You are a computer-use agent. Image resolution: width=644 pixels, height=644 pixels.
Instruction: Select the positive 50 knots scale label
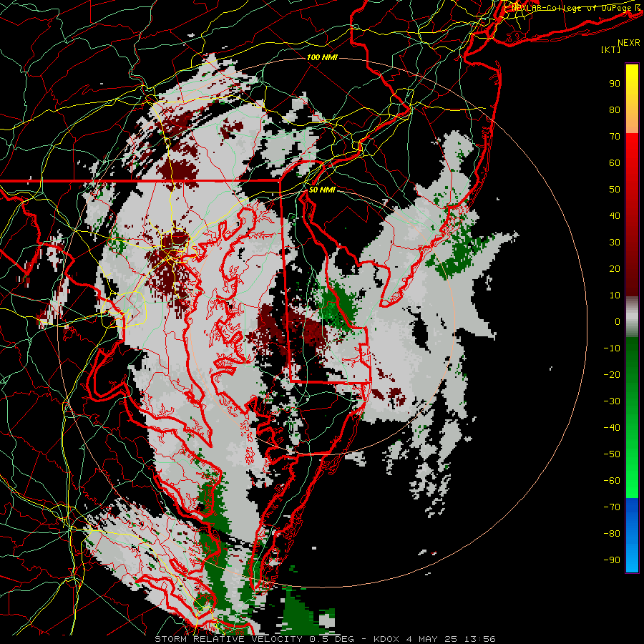tap(615, 190)
